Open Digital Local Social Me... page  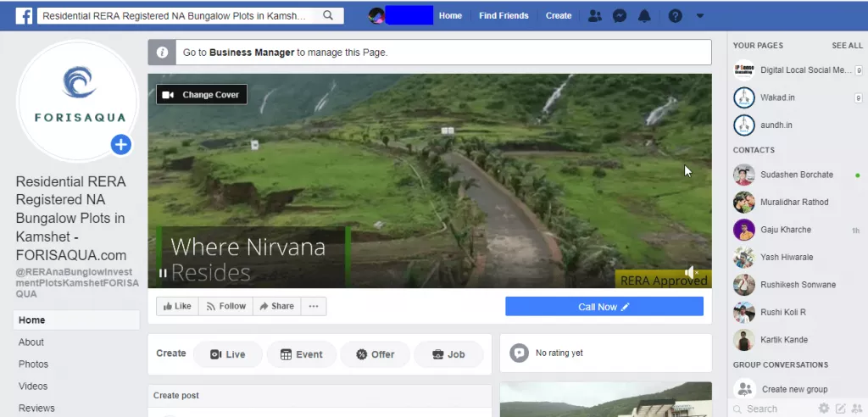798,70
